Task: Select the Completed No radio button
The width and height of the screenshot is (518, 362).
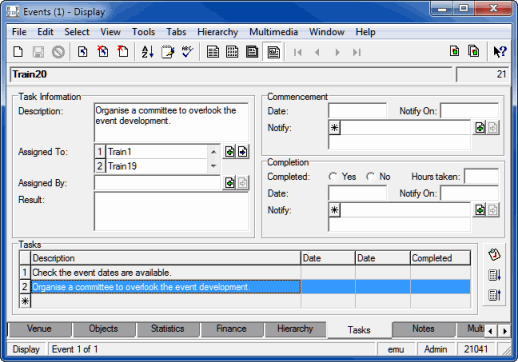Action: click(370, 176)
